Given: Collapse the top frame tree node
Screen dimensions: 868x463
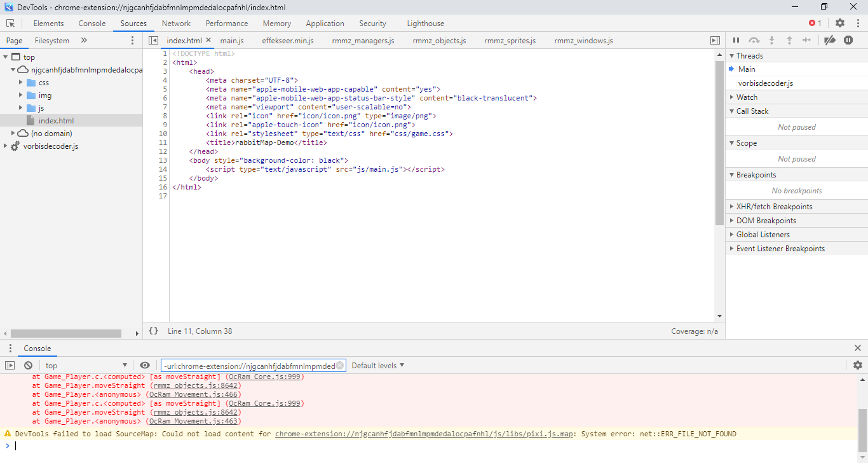Looking at the screenshot, I should click(x=6, y=57).
